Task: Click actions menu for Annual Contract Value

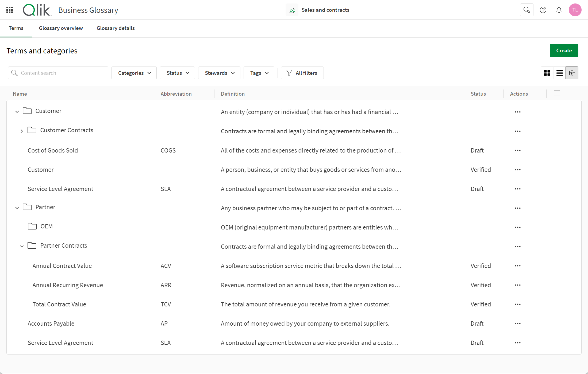Action: (518, 266)
